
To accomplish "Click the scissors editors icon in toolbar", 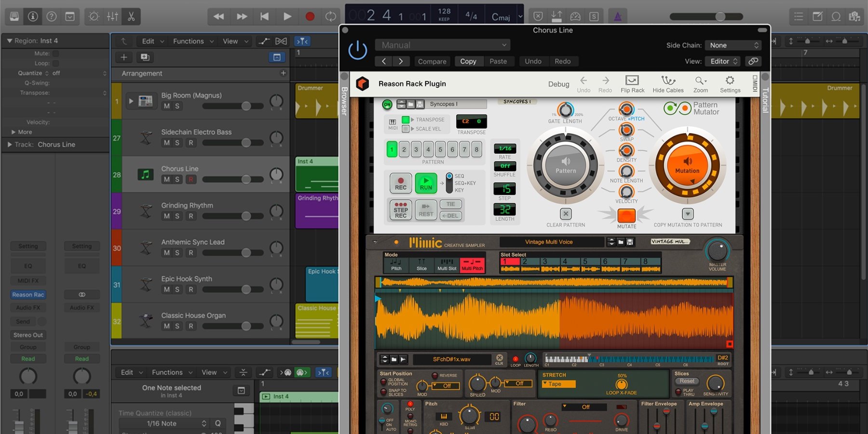I will (131, 16).
